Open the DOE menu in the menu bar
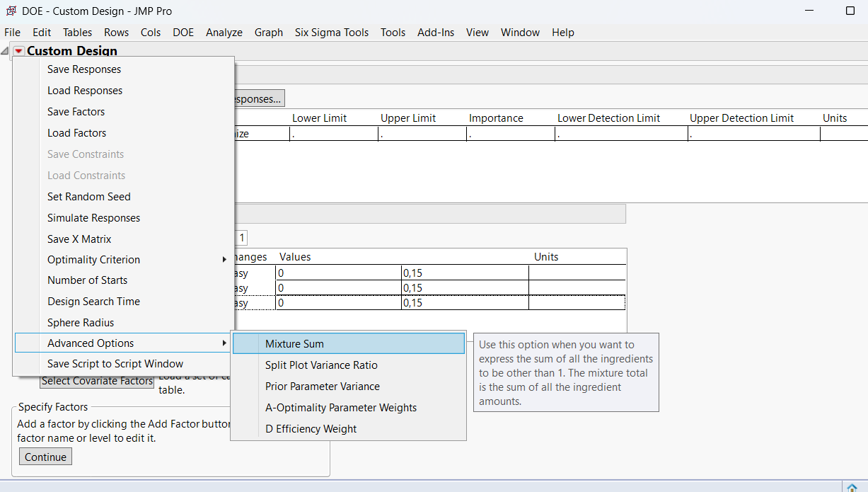This screenshot has width=868, height=492. click(x=183, y=33)
